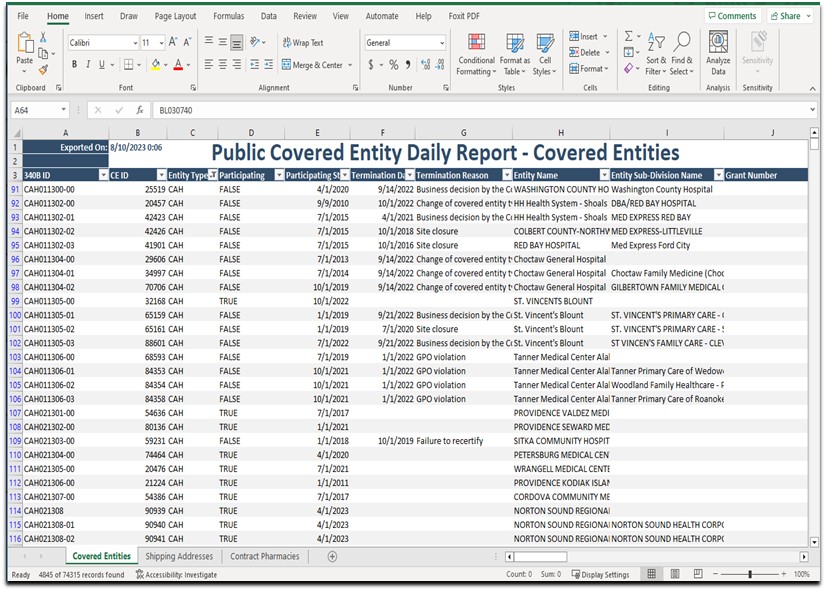
Task: Open the Borders icon
Action: (129, 64)
